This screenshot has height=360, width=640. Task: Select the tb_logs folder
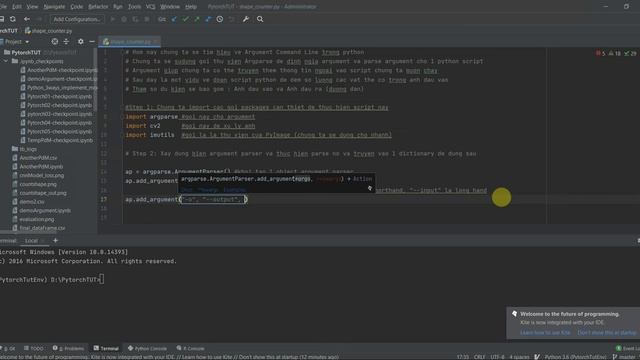(24, 149)
